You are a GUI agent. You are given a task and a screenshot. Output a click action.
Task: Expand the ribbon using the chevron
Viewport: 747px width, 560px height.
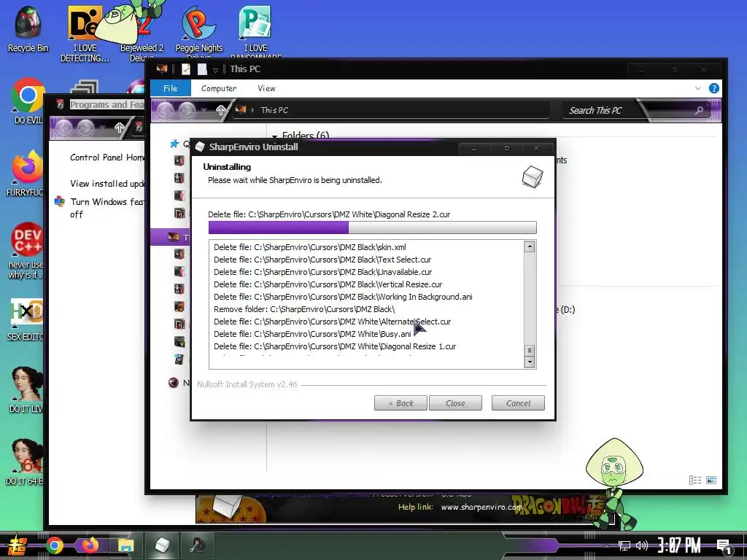point(698,88)
